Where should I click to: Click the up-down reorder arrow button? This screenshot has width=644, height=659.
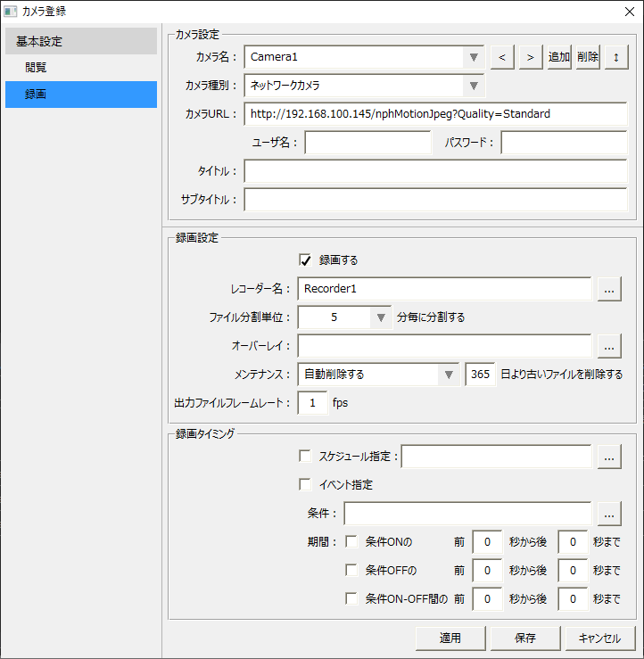click(x=616, y=57)
